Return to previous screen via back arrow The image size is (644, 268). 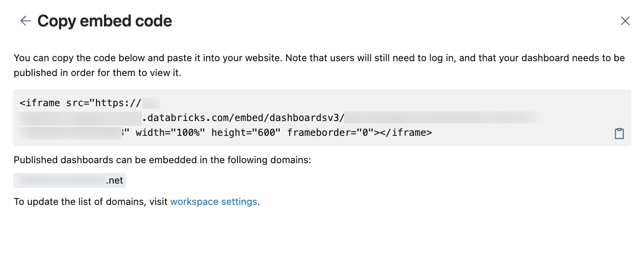click(25, 20)
